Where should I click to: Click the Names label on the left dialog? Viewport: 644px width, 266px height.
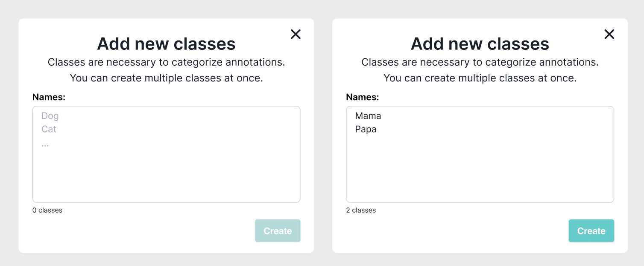point(49,97)
